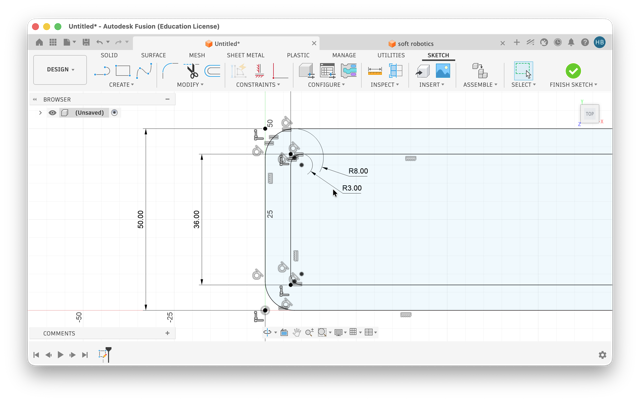This screenshot has height=402, width=640.
Task: Expand the MODIFY dropdown menu
Action: pos(190,84)
